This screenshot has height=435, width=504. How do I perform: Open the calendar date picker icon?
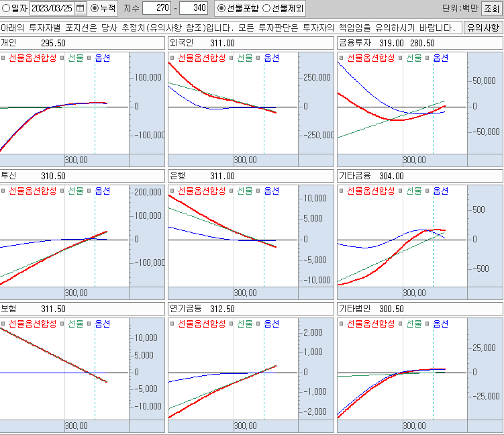[x=81, y=8]
